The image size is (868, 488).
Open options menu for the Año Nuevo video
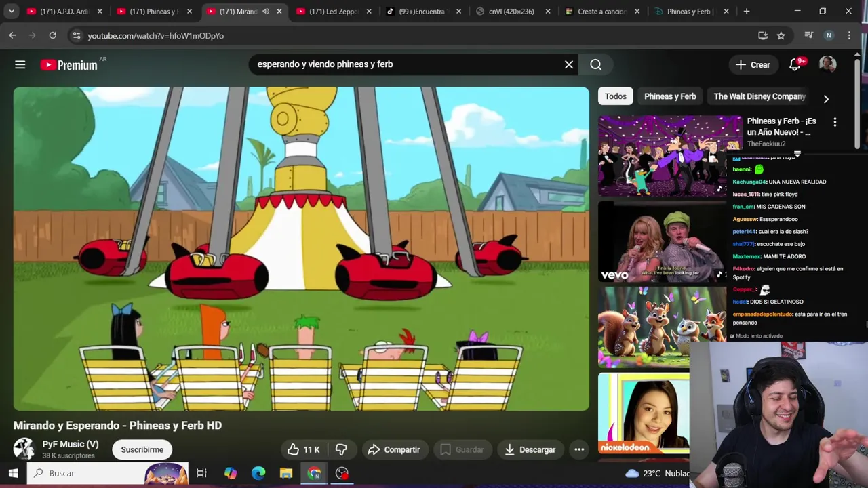point(835,122)
